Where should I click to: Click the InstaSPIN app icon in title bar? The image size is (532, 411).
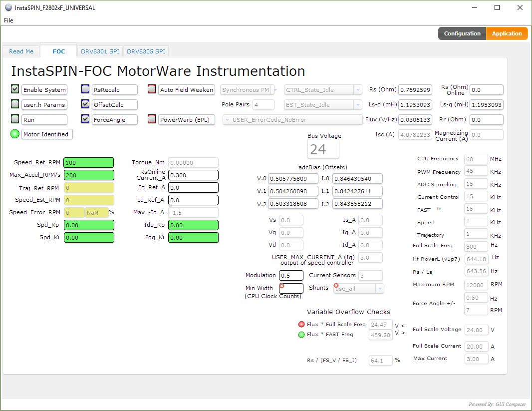tap(8, 7)
